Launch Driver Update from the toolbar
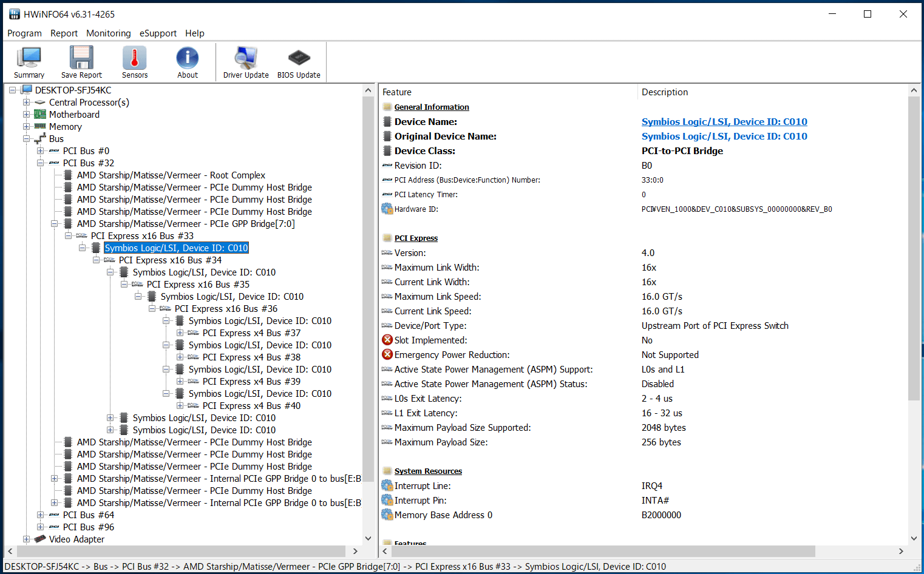This screenshot has height=574, width=924. point(246,62)
